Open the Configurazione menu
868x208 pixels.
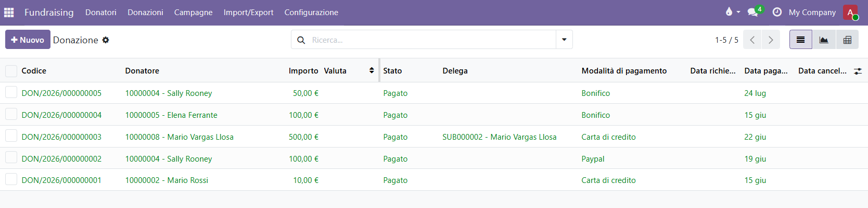click(311, 12)
